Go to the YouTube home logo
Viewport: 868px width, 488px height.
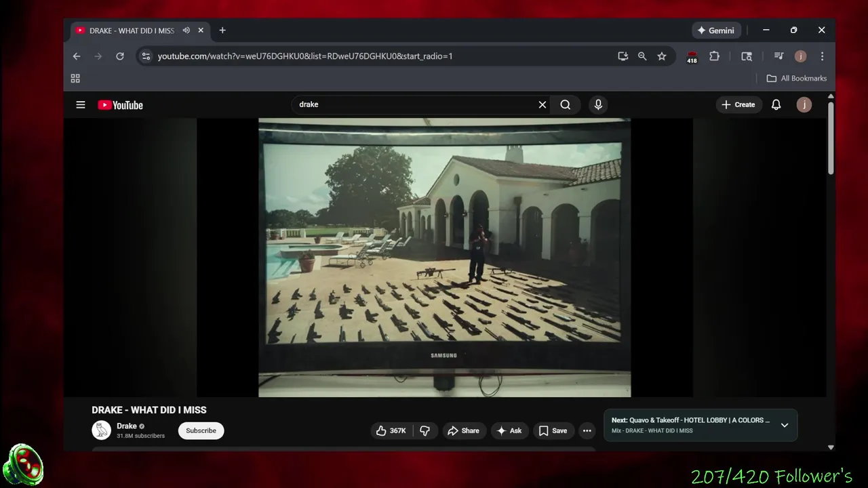coord(120,105)
